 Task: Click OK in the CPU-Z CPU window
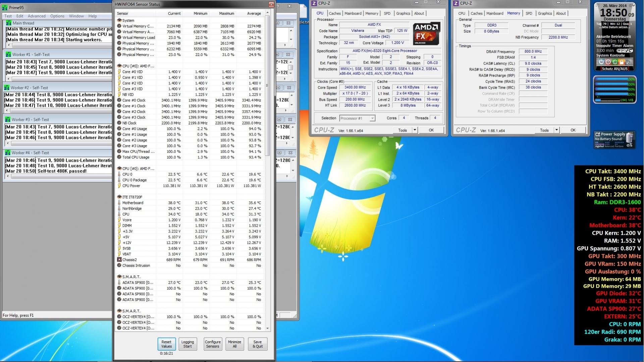pyautogui.click(x=431, y=130)
